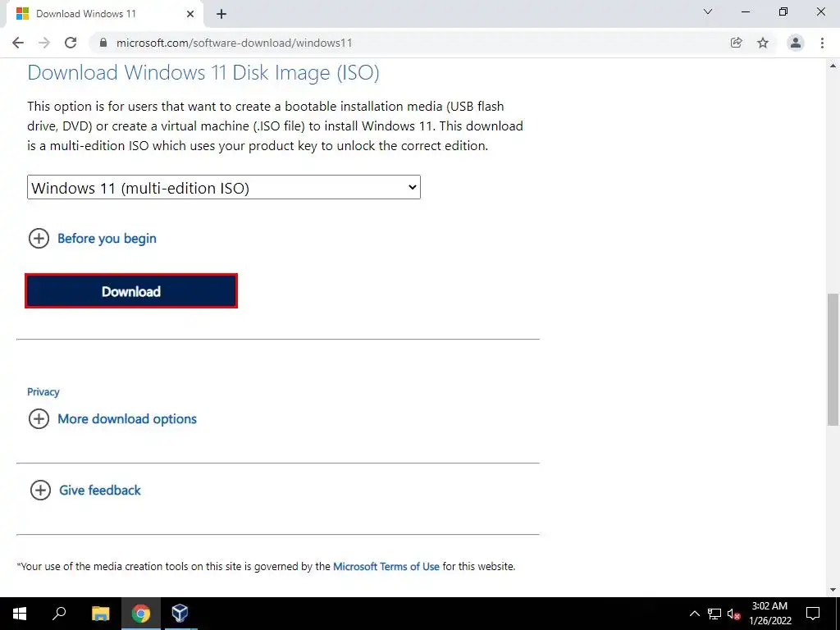This screenshot has height=630, width=840.
Task: Switch to the Download Windows 11 tab
Action: point(104,14)
